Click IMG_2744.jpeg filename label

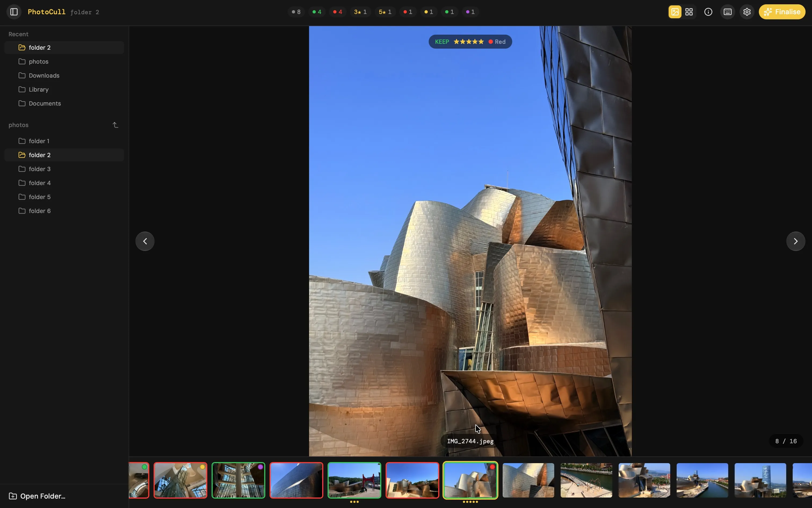(470, 441)
